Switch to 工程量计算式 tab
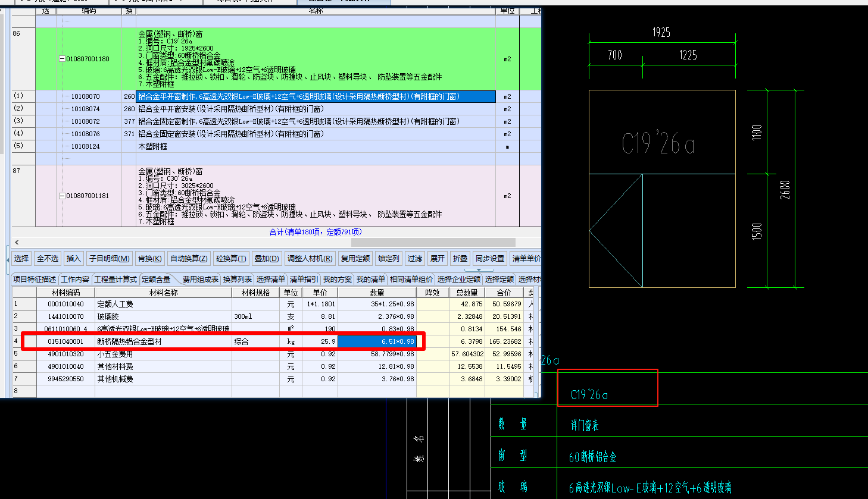The image size is (868, 499). [116, 279]
